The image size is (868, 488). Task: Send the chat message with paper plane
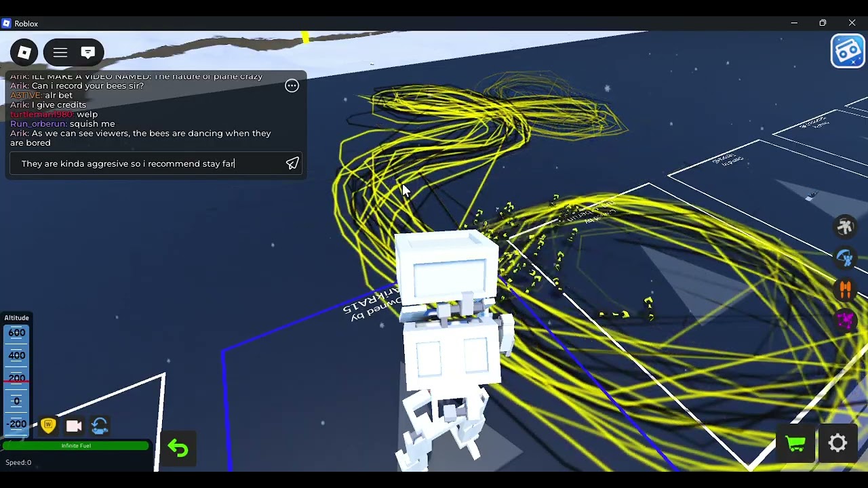292,163
